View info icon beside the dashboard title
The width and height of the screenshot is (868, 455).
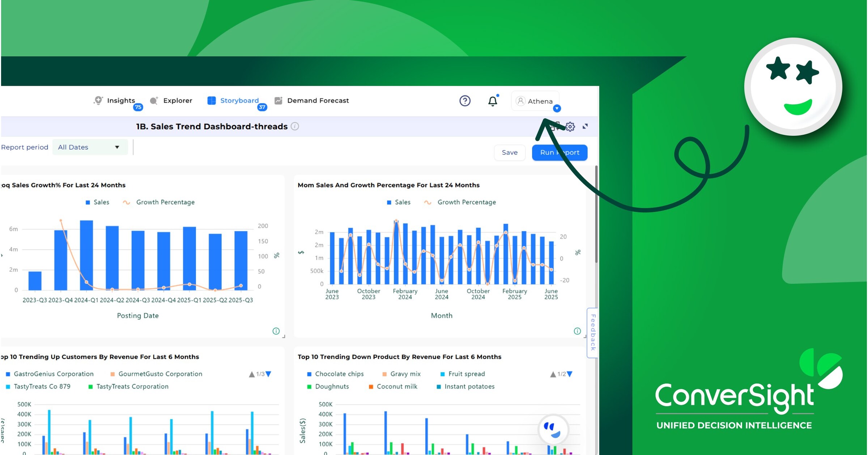click(295, 127)
